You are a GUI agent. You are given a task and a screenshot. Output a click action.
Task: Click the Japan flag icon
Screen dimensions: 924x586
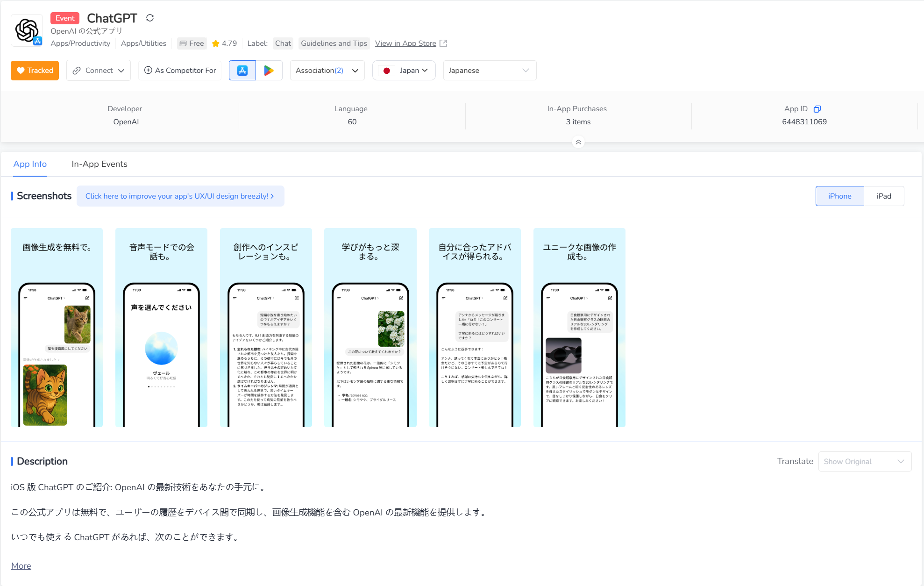(x=387, y=71)
